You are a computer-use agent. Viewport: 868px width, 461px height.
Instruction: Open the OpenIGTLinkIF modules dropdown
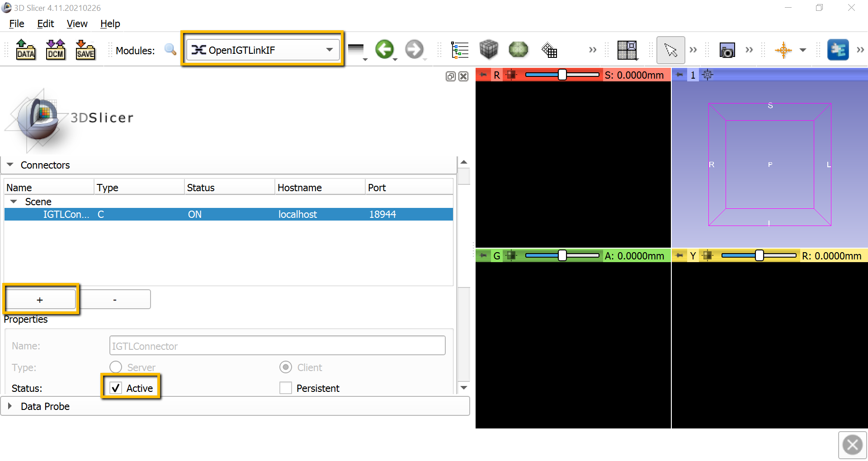click(263, 50)
